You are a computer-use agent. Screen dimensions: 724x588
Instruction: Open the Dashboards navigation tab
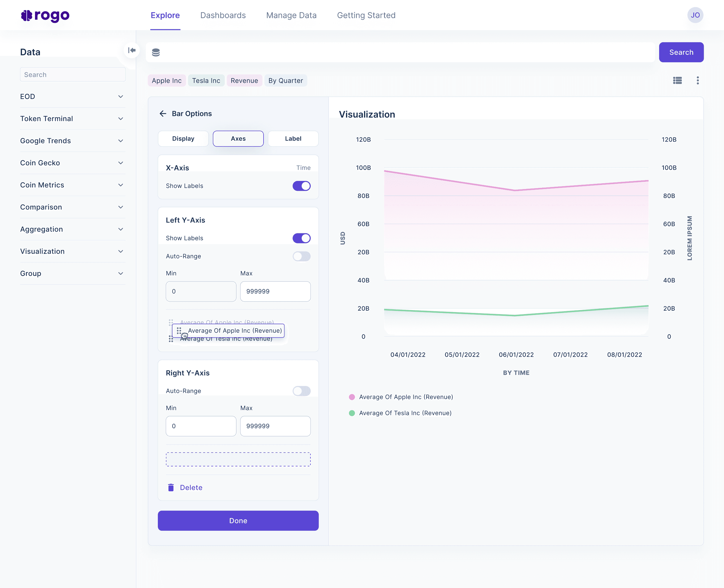click(223, 15)
